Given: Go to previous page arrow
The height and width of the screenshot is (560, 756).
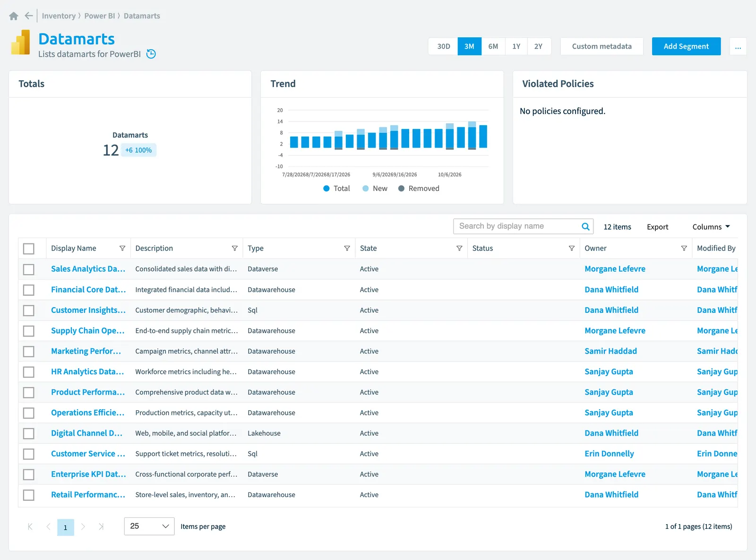Looking at the screenshot, I should pos(48,526).
